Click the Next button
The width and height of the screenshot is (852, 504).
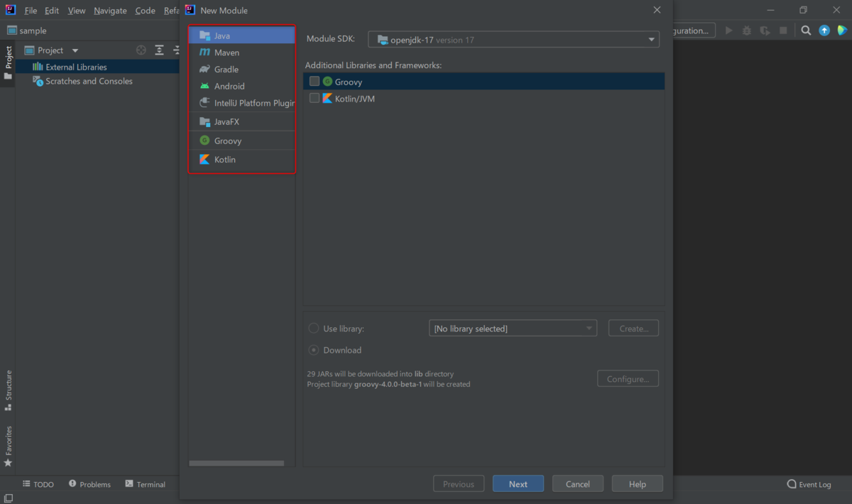coord(518,484)
